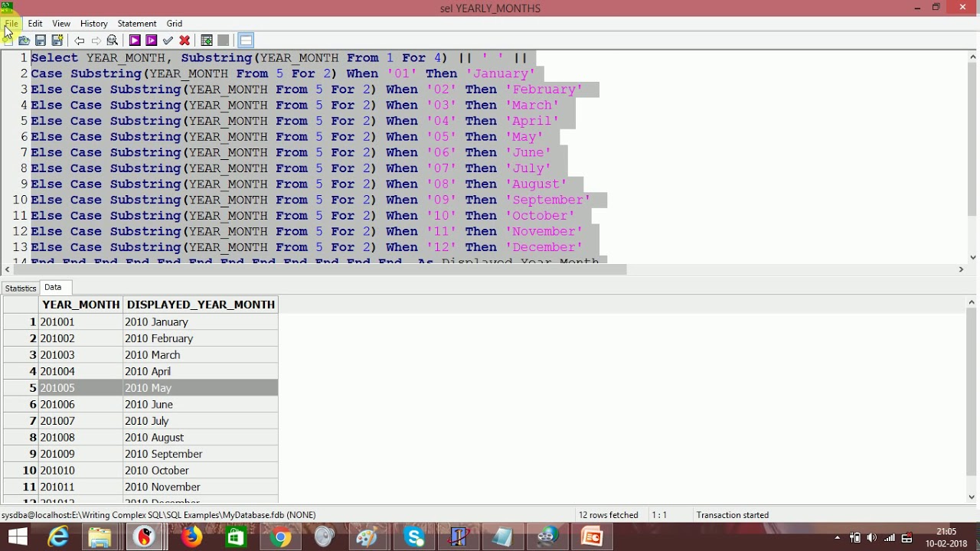This screenshot has width=980, height=551.
Task: Click 'Transaction started' status text
Action: tap(732, 515)
